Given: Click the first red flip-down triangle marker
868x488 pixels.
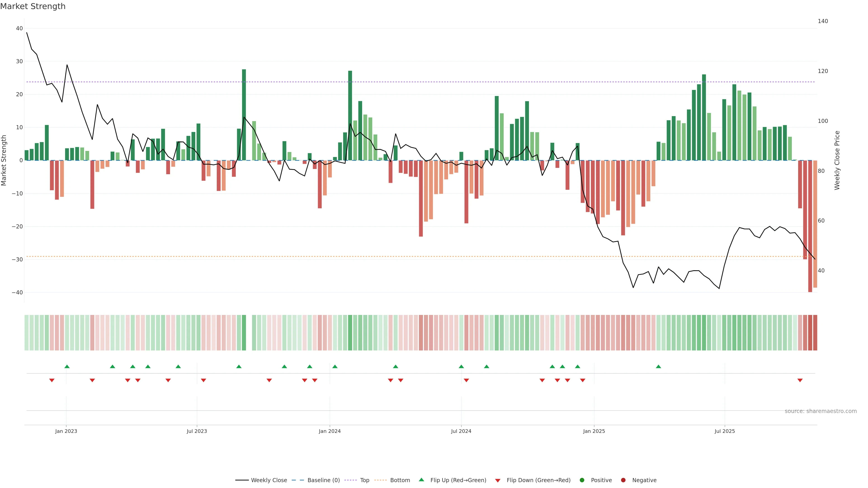Looking at the screenshot, I should (52, 380).
